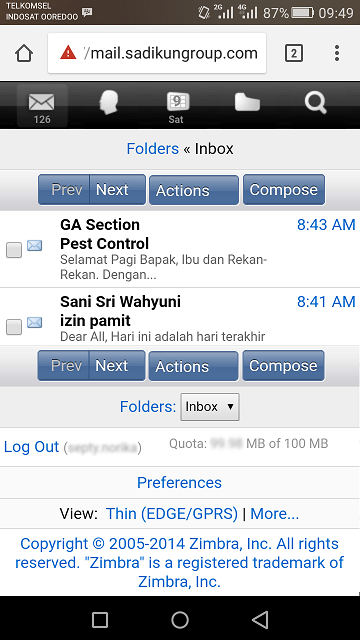This screenshot has height=640, width=360.
Task: Tap the Search magnifier icon
Action: click(x=316, y=102)
